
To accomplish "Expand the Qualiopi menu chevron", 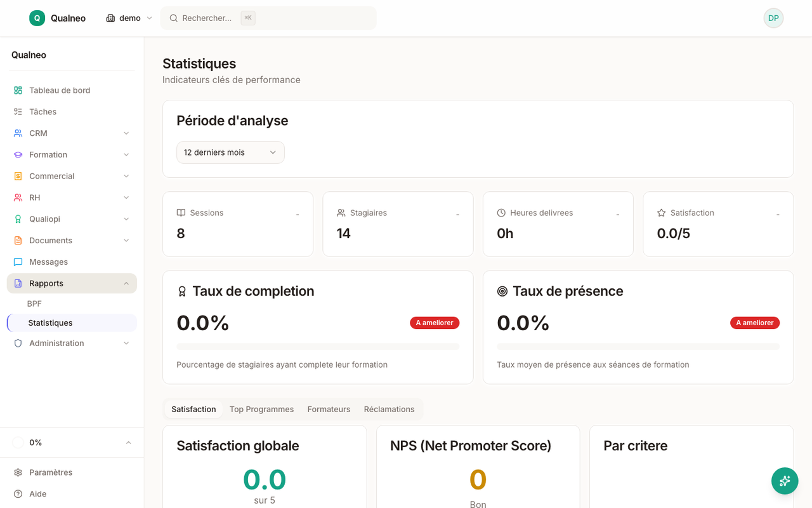I will click(126, 219).
